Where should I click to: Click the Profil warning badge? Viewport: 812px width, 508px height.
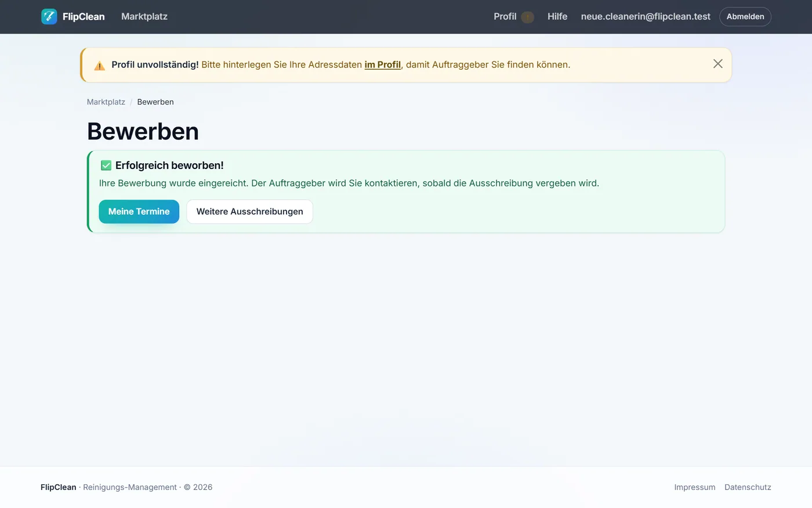pyautogui.click(x=527, y=17)
